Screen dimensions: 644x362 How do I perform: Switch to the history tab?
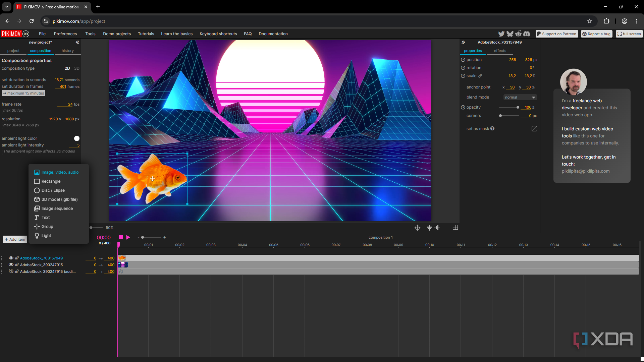pyautogui.click(x=68, y=51)
